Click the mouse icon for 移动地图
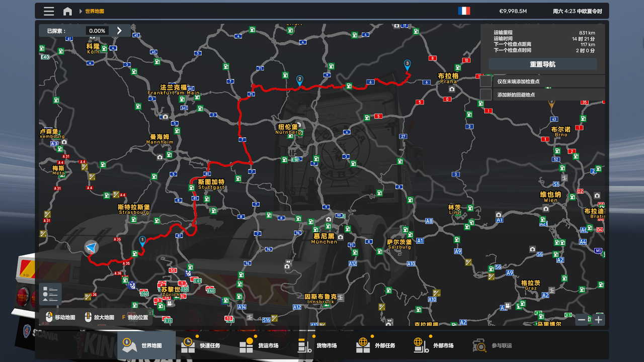644x362 pixels. (49, 317)
